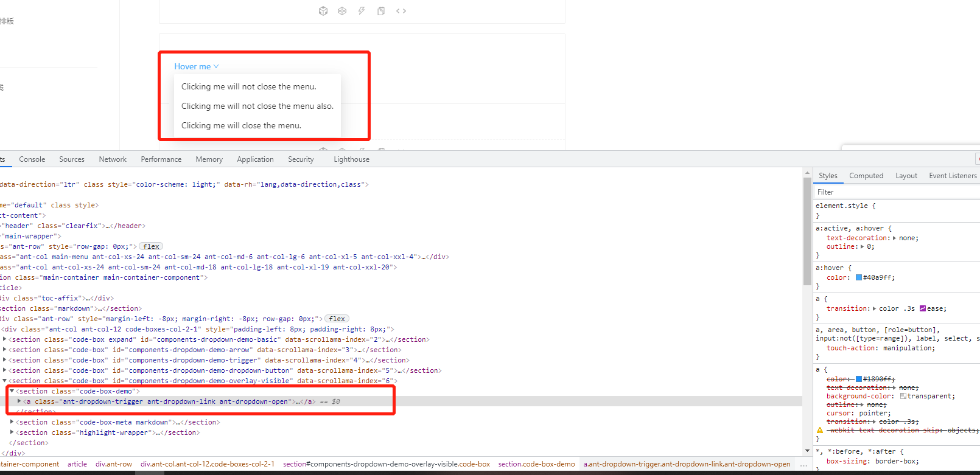Click the transparent background-color swatch
The height and width of the screenshot is (475, 980).
(903, 396)
